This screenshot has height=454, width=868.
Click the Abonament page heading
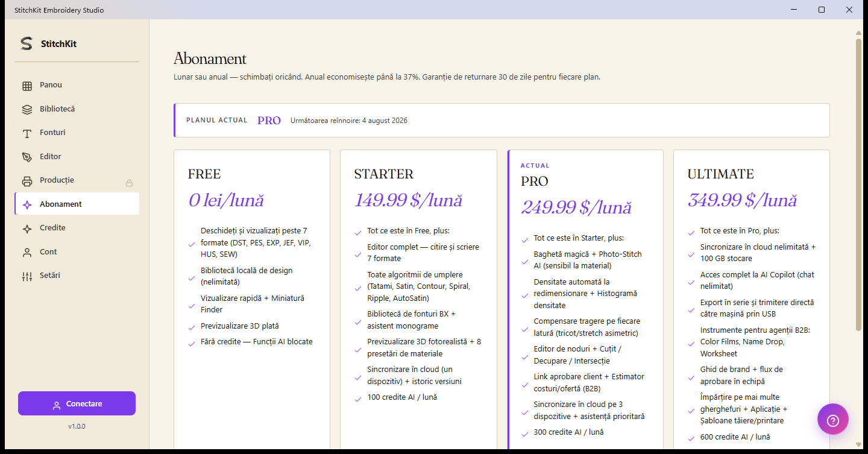[210, 59]
